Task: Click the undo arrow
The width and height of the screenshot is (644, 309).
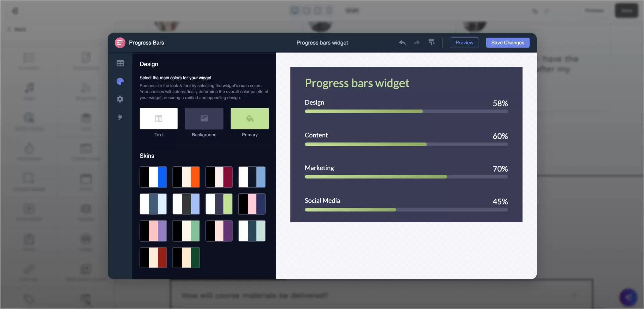Action: pyautogui.click(x=402, y=43)
